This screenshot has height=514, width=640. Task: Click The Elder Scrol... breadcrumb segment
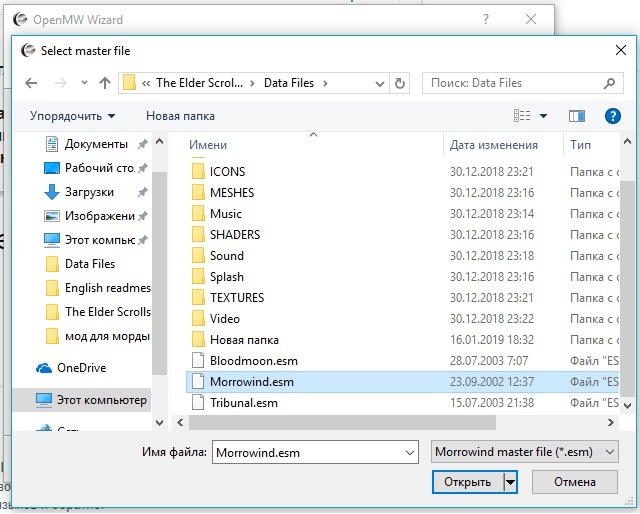point(200,83)
